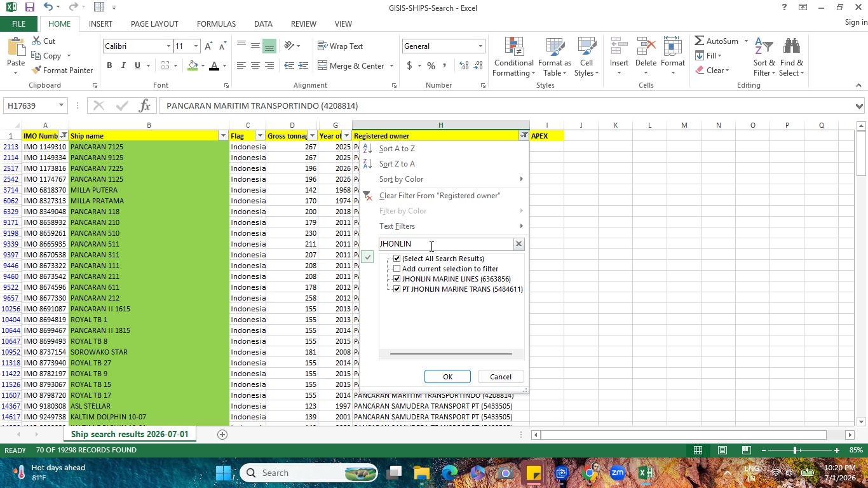Switch to the FORMULAS tab

[x=216, y=24]
